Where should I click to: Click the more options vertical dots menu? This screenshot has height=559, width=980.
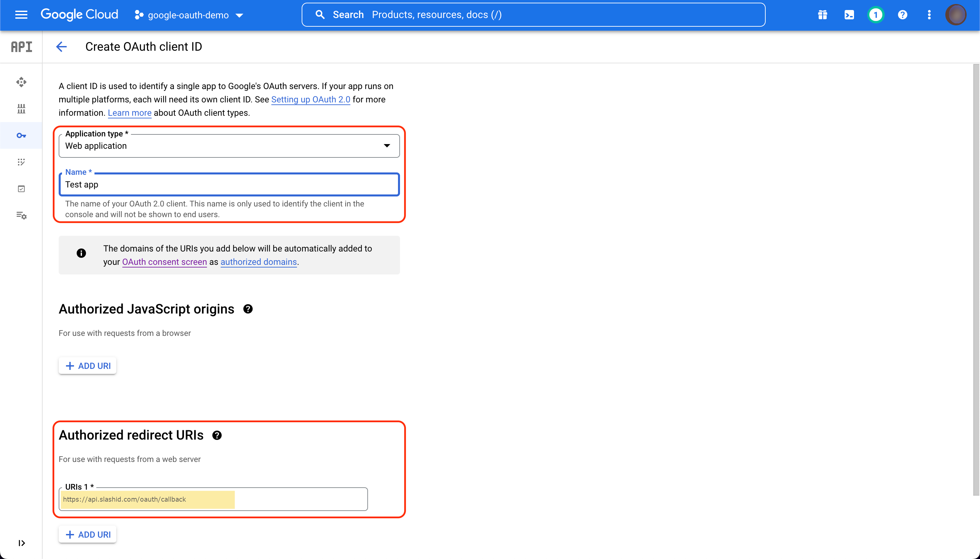pos(929,15)
